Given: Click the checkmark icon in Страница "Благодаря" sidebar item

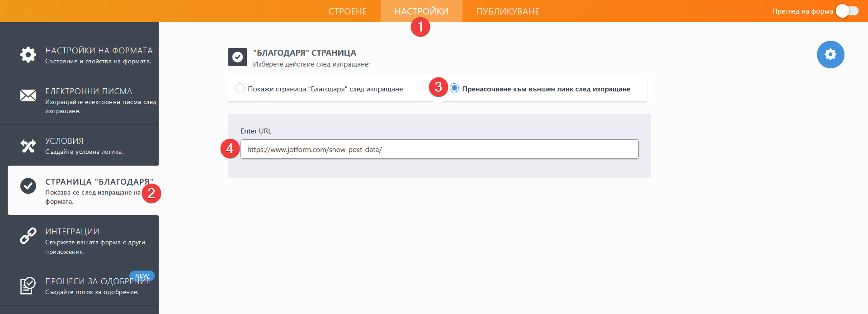Looking at the screenshot, I should [x=28, y=186].
